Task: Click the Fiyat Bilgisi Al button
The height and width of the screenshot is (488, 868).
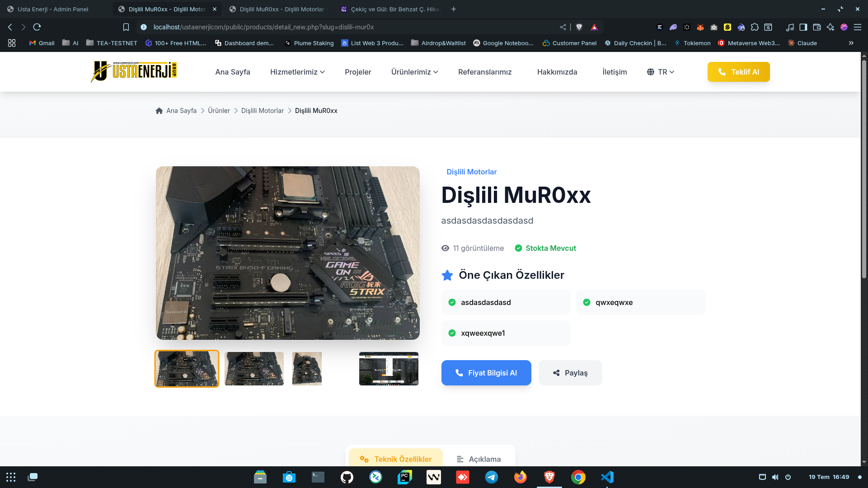Action: tap(486, 373)
